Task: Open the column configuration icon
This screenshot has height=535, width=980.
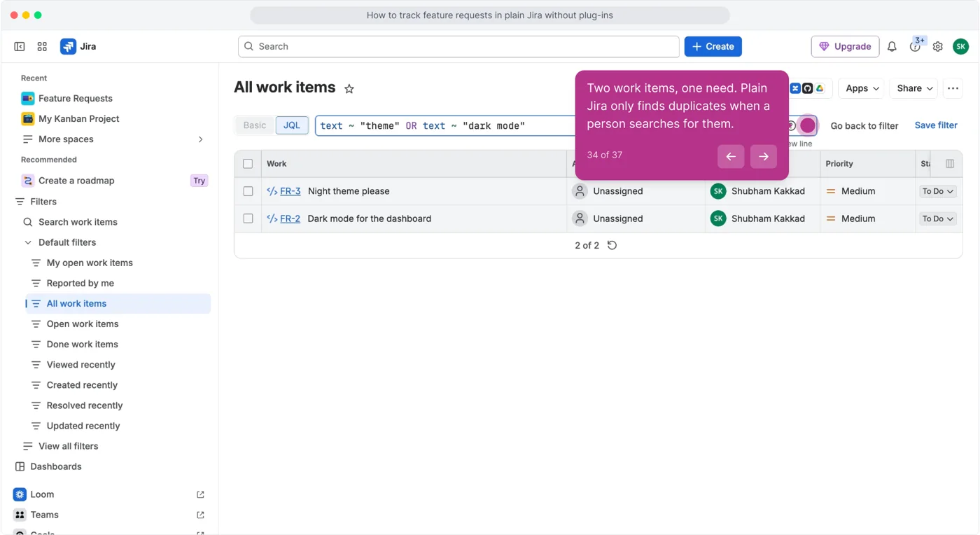Action: [x=950, y=164]
